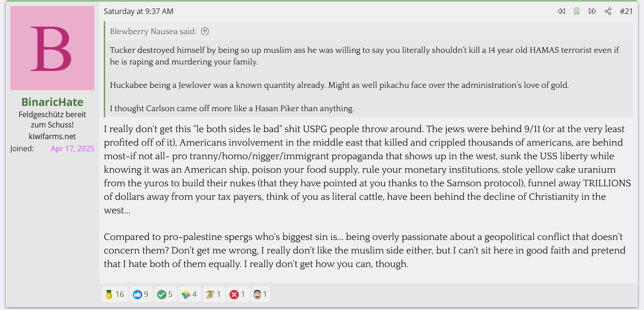
Task: Click the blue thumbs-up reaction with 9
Action: (x=141, y=294)
